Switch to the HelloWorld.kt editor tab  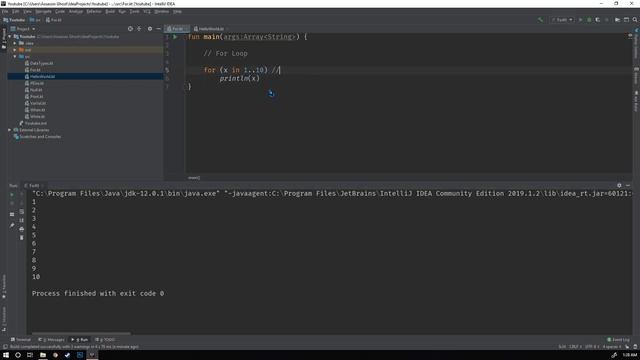click(209, 29)
